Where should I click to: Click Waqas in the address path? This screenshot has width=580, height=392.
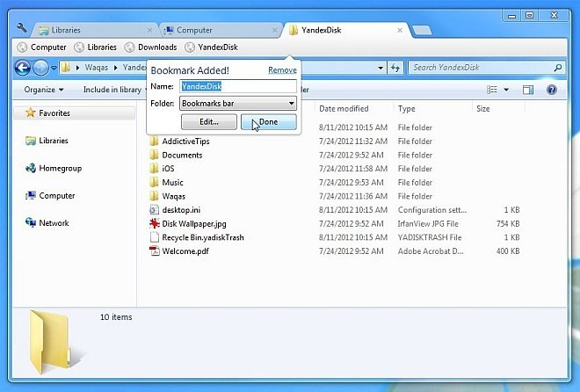pos(97,68)
